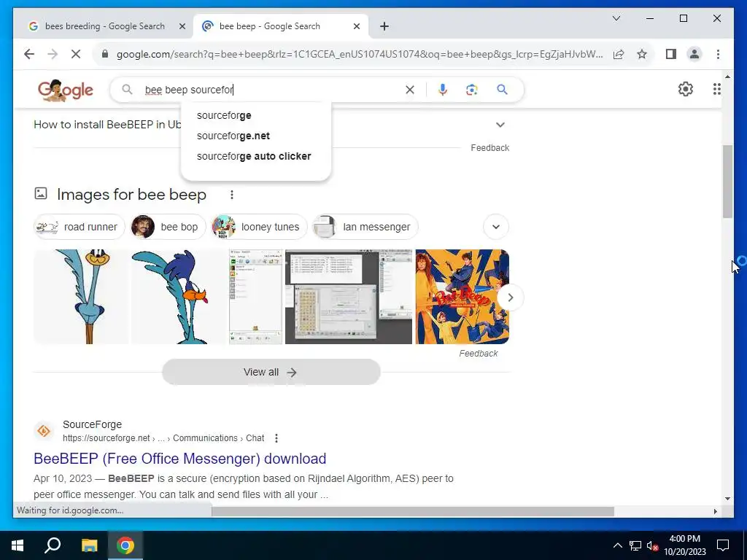This screenshot has width=747, height=560.
Task: Open wide BeeBEEP windows screenshot image
Action: (x=349, y=296)
